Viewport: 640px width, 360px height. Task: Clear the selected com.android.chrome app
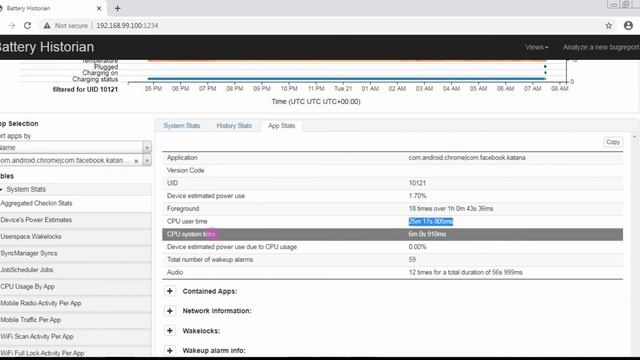136,161
